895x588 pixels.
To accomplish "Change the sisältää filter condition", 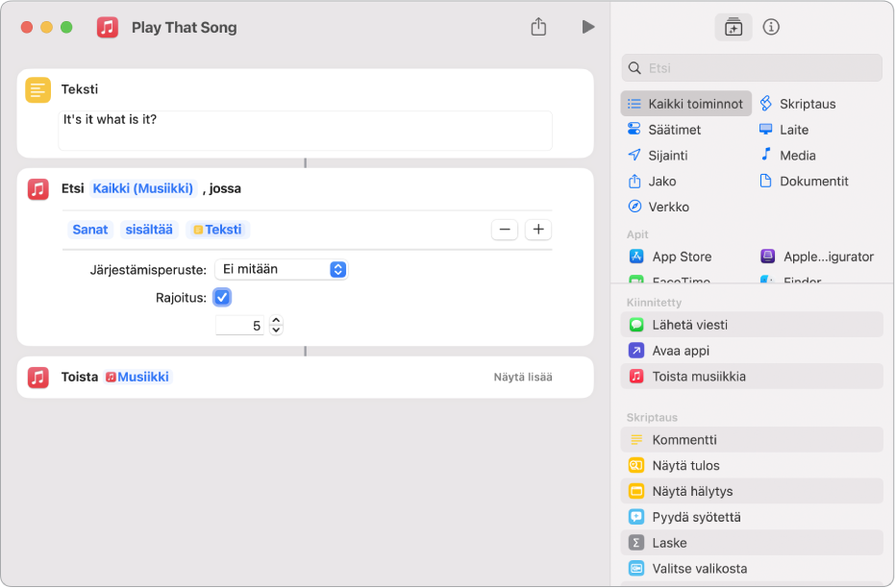I will pyautogui.click(x=149, y=230).
